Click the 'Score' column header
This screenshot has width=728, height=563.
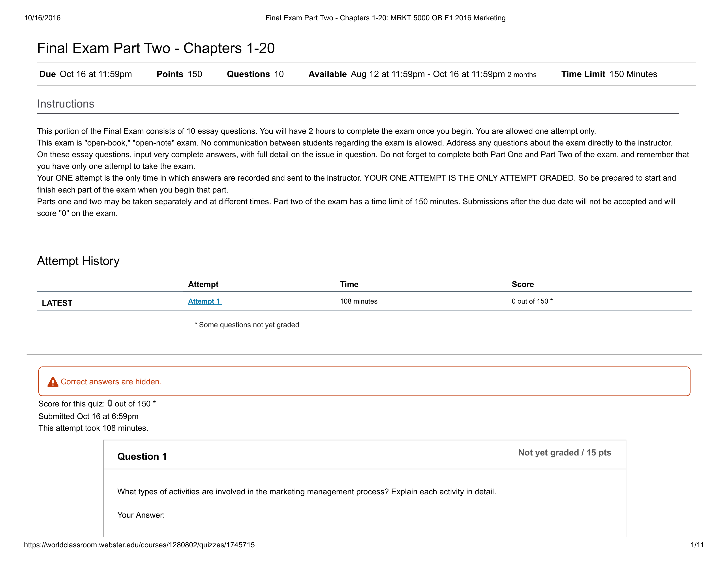pos(523,284)
